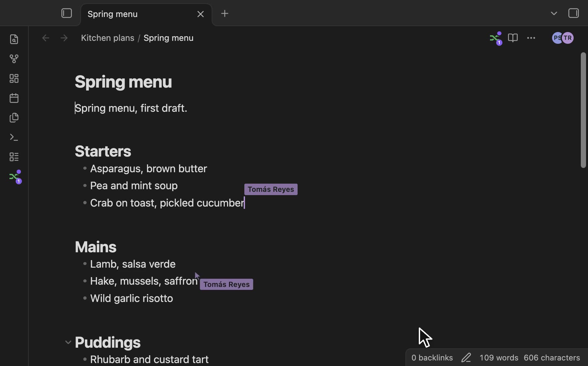Open the tab list dropdown chevron
The width and height of the screenshot is (588, 366).
coord(554,13)
